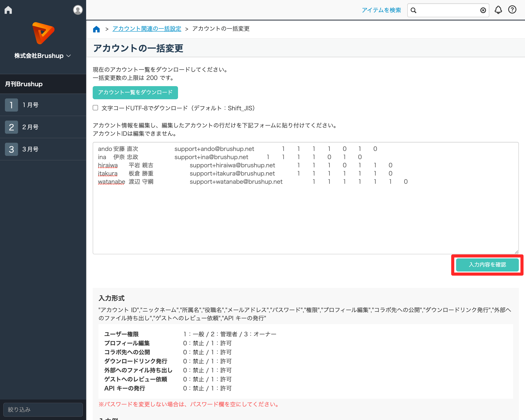Click the 入力形式 heading
The image size is (525, 420).
(x=112, y=298)
